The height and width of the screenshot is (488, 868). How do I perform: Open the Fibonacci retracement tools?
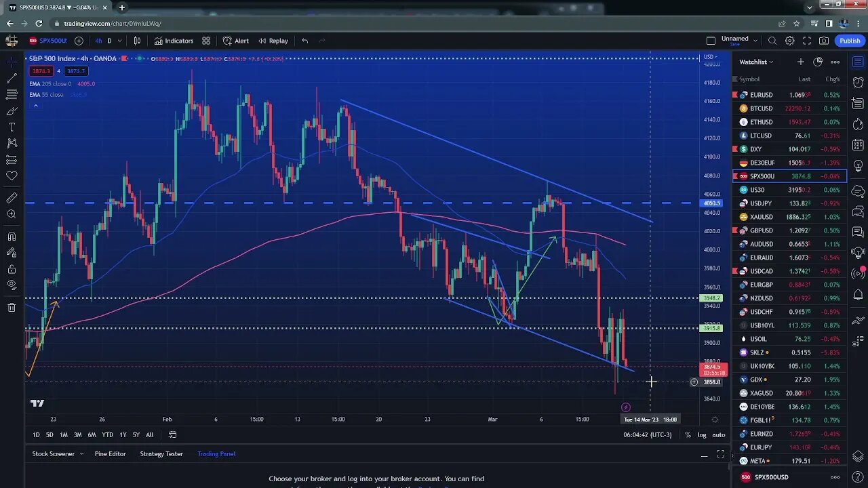pos(12,94)
